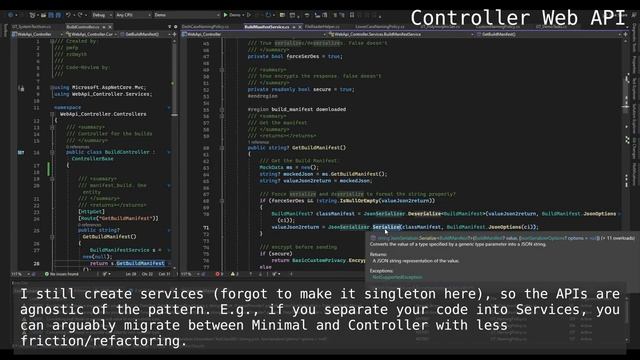Start debugging with the green Demo run button
The width and height of the screenshot is (640, 360).
tap(231, 15)
